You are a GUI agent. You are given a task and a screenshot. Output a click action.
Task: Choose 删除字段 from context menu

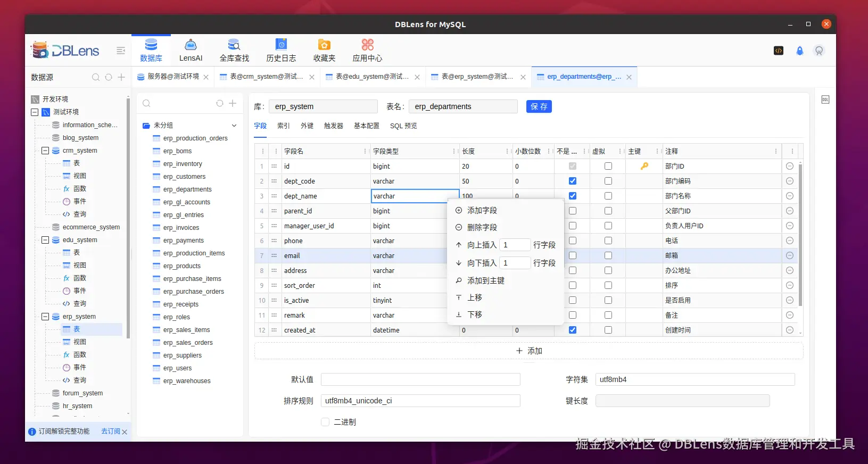tap(506, 227)
